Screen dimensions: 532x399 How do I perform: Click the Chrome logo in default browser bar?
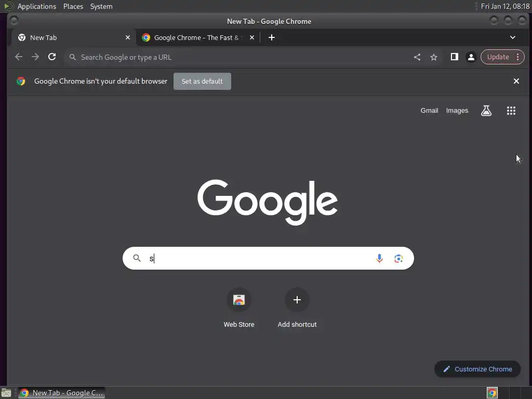pos(21,81)
